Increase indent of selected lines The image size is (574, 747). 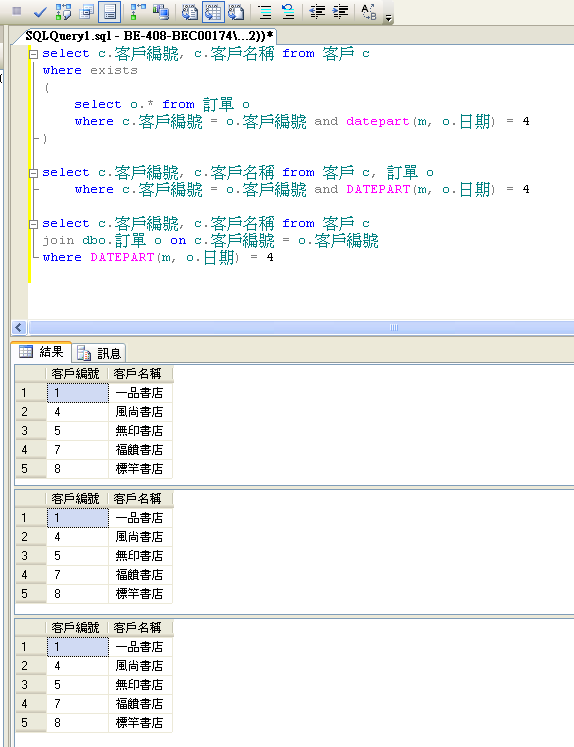tap(340, 11)
